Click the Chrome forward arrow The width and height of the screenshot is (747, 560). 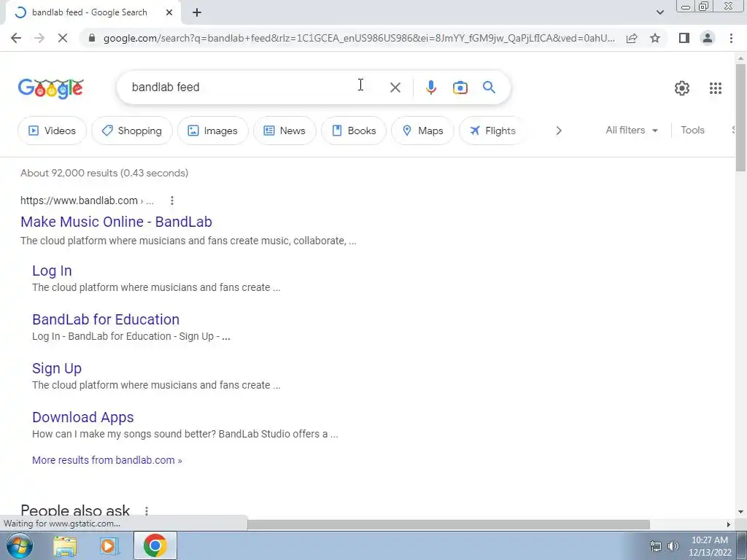click(39, 38)
